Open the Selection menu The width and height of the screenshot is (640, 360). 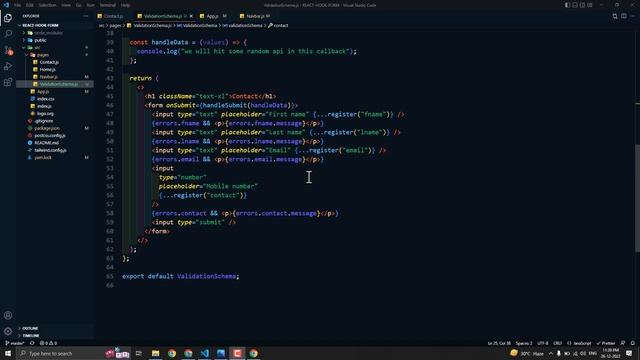(47, 5)
